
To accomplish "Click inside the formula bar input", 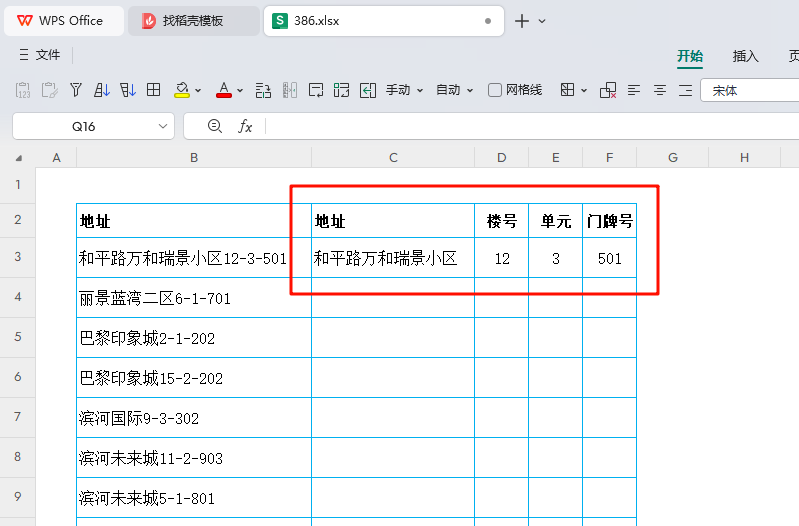I will click(x=532, y=126).
